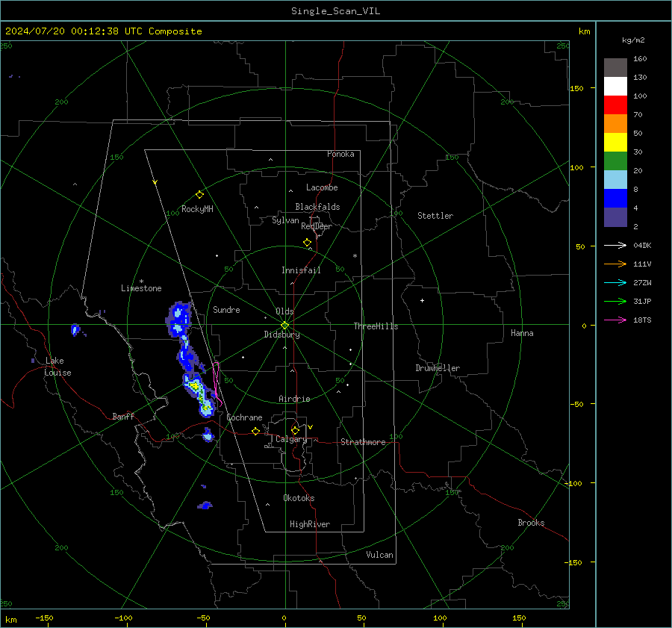Click yellow diamond marker near Cochrane
Screen dimensions: 672x628
click(x=256, y=432)
